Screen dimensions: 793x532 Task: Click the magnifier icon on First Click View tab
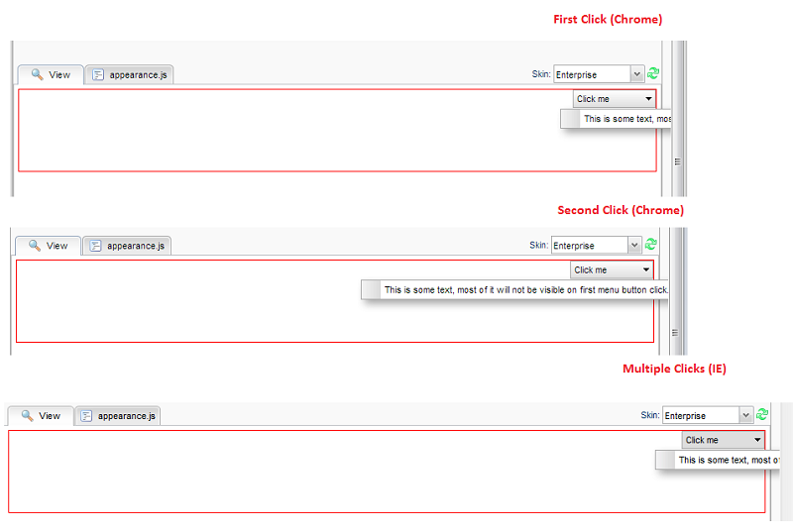click(37, 74)
